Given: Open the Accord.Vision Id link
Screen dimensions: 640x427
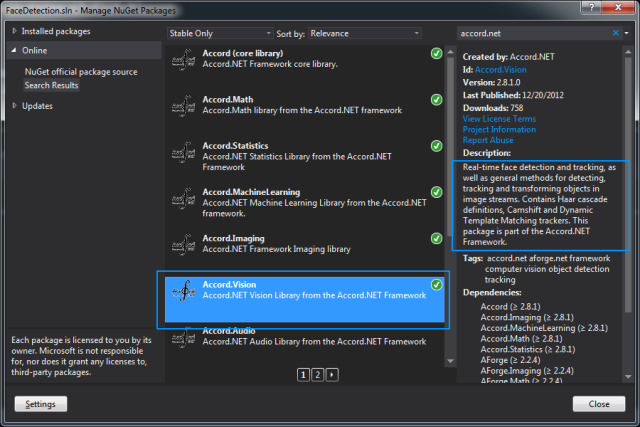Looking at the screenshot, I should [500, 70].
